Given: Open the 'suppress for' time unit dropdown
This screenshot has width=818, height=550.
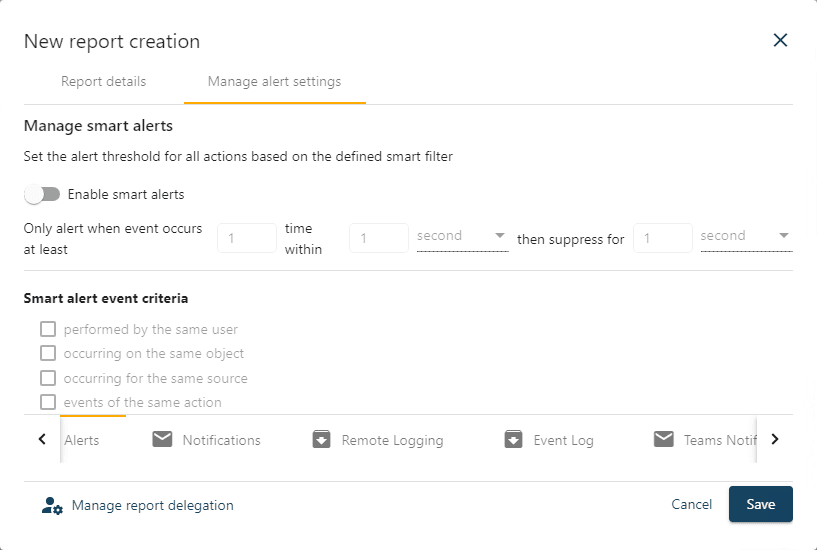Looking at the screenshot, I should pos(746,237).
